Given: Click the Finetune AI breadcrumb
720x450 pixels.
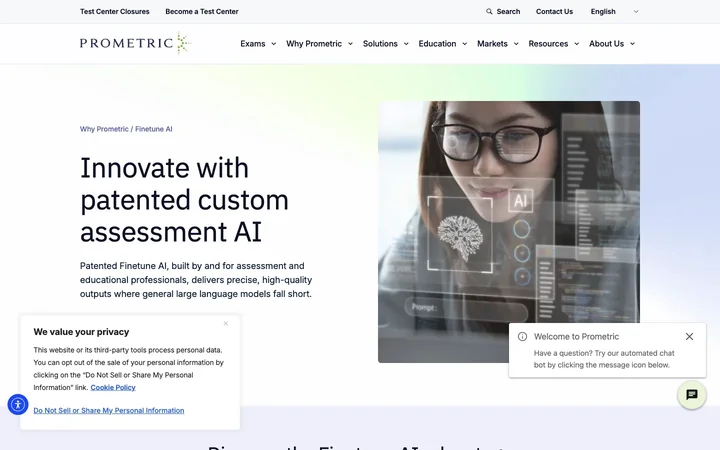Looking at the screenshot, I should 154,129.
